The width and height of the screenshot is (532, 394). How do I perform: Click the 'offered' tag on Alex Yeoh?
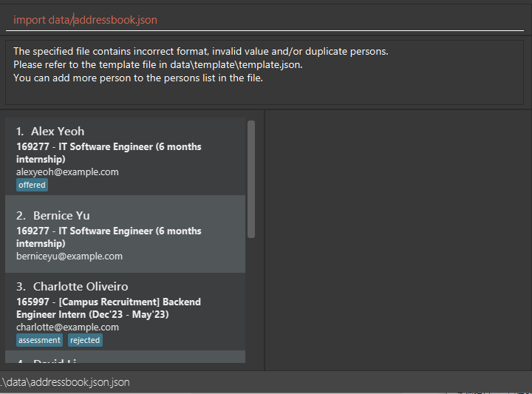[x=32, y=185]
